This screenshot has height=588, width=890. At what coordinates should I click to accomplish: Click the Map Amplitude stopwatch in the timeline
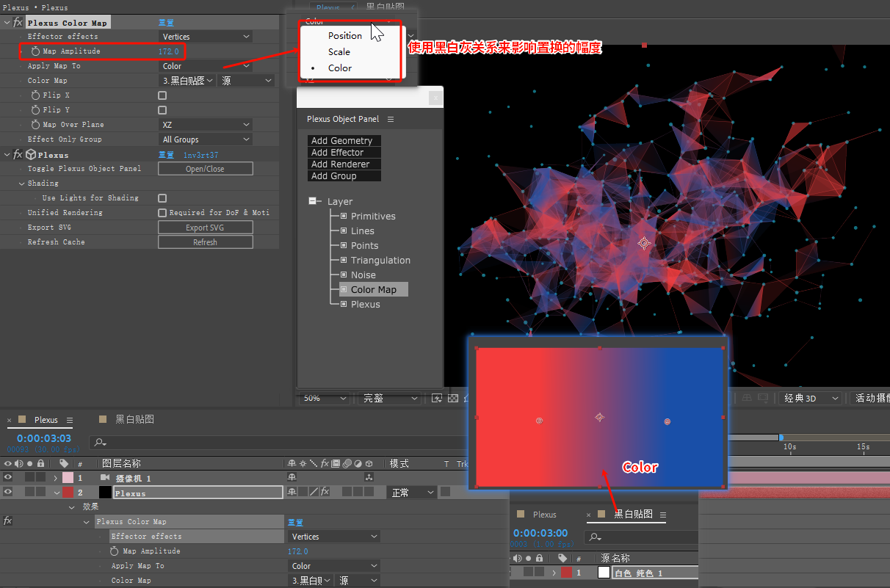coord(114,551)
